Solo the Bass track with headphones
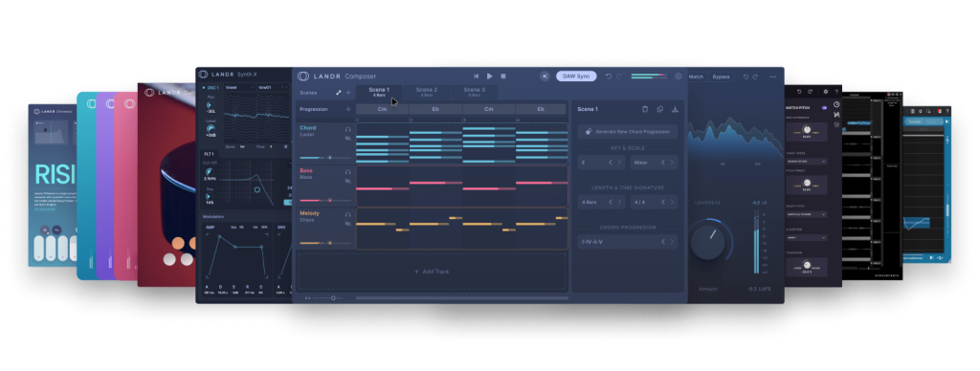The height and width of the screenshot is (371, 980). tap(348, 172)
